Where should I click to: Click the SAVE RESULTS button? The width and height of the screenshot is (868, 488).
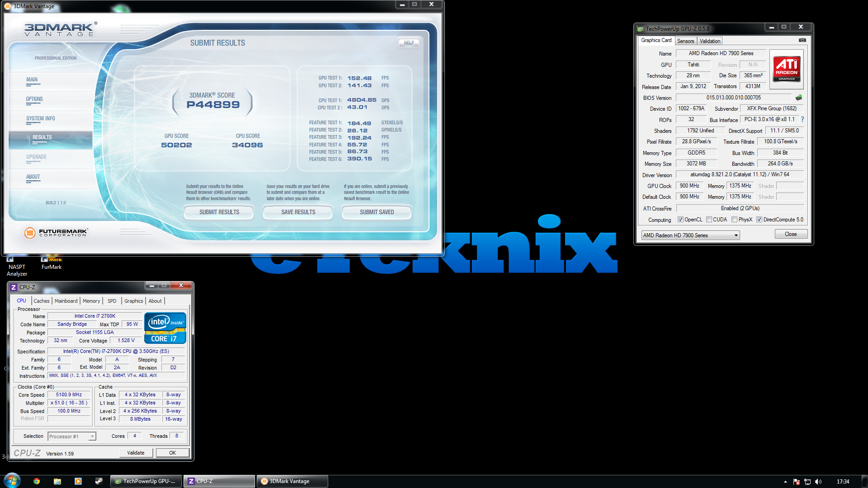click(298, 212)
